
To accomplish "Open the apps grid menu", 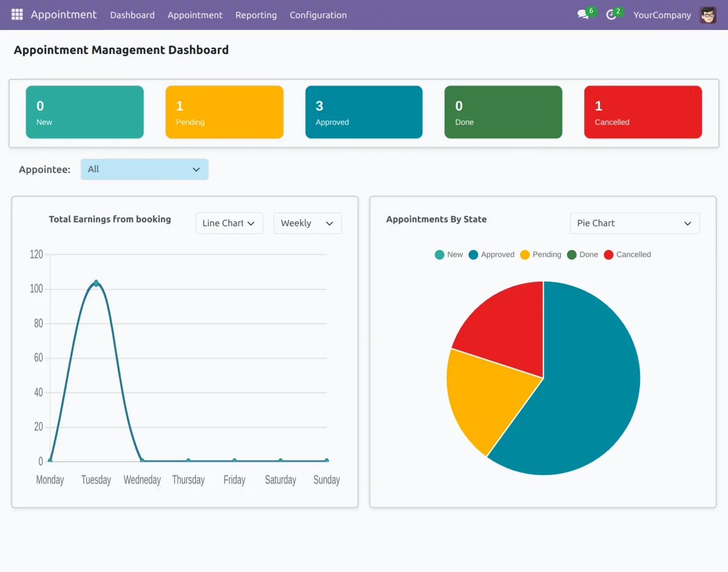I will tap(16, 15).
